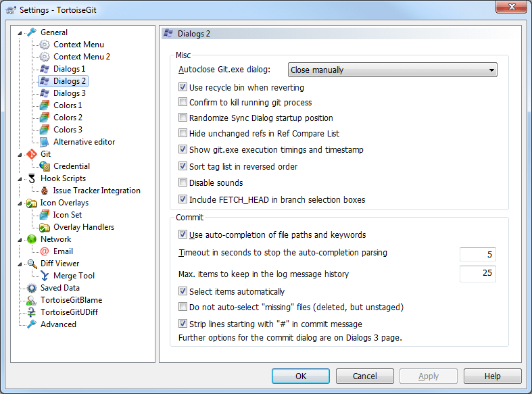This screenshot has height=394, width=532.
Task: Select the highlighted Dialogs 2 tree entry
Action: (64, 81)
